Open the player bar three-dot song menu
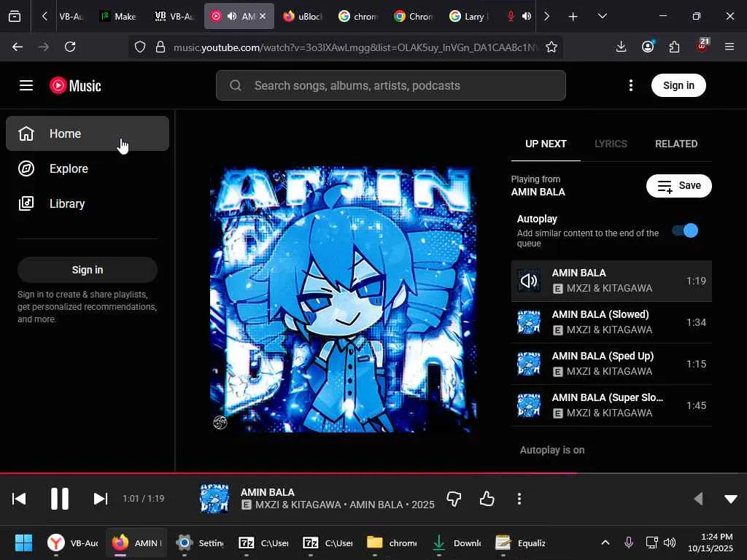The image size is (747, 560). (519, 499)
